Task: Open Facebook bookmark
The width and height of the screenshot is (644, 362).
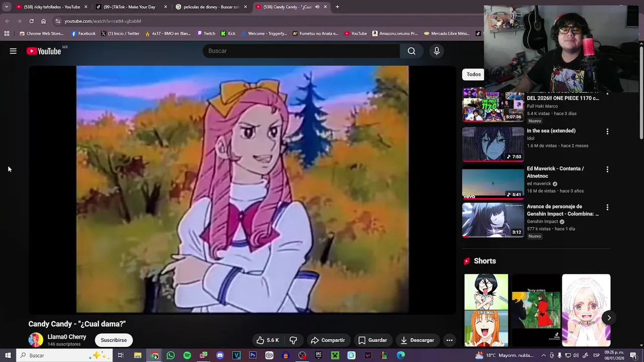Action: (x=83, y=34)
